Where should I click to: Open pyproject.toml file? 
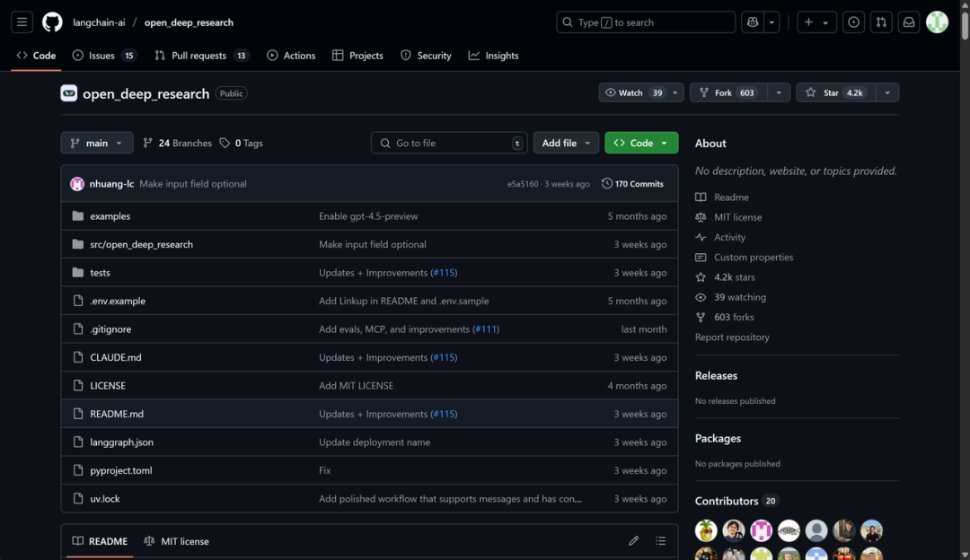point(121,470)
